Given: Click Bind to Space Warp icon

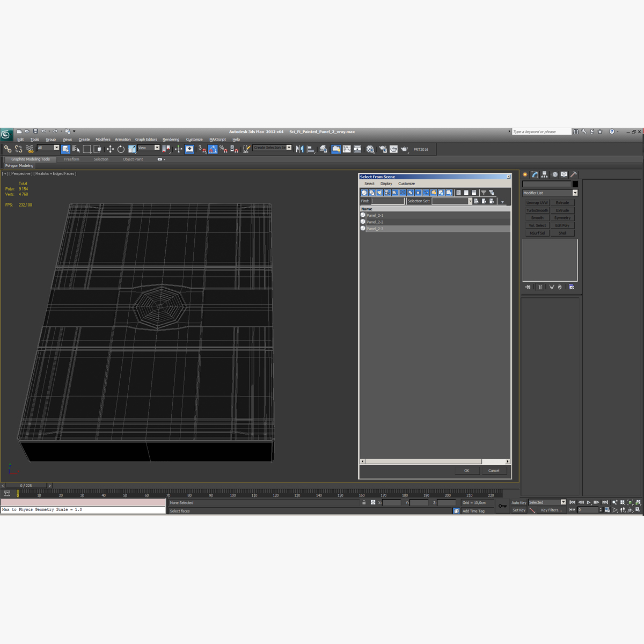Looking at the screenshot, I should [x=30, y=149].
